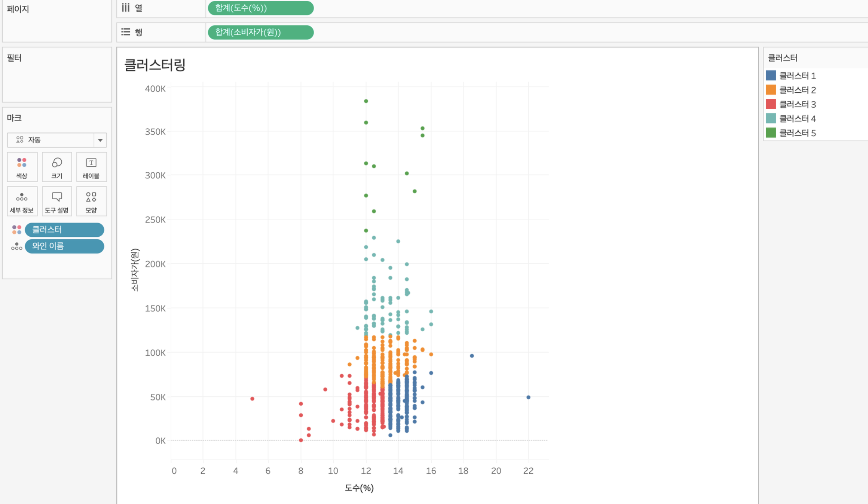Click the 레이블 (Label) marks button
Screen dimensions: 868x504
point(91,167)
